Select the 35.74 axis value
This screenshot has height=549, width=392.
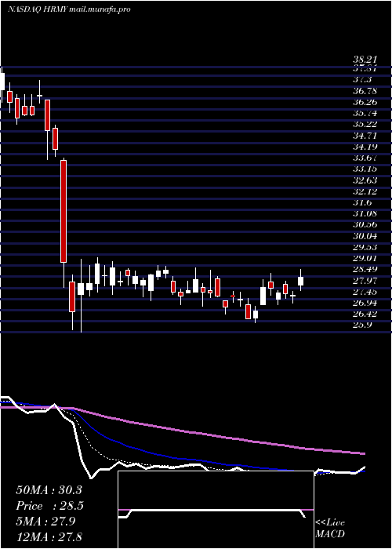point(365,114)
